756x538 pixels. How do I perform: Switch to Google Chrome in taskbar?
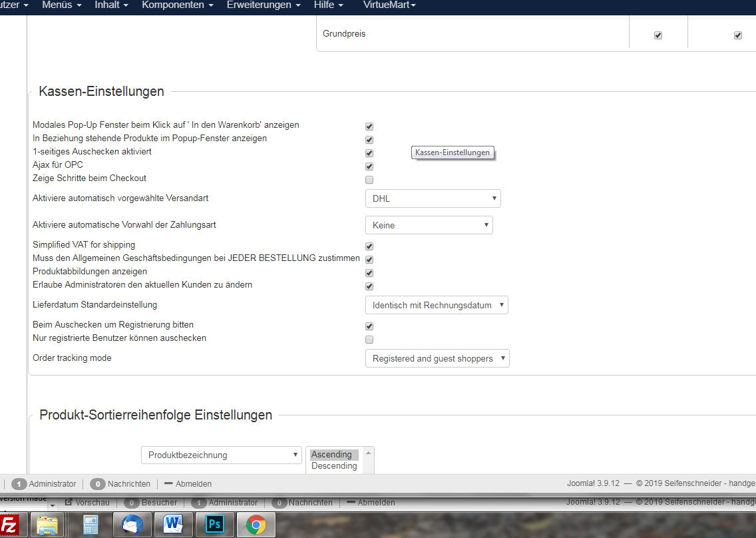tap(256, 525)
